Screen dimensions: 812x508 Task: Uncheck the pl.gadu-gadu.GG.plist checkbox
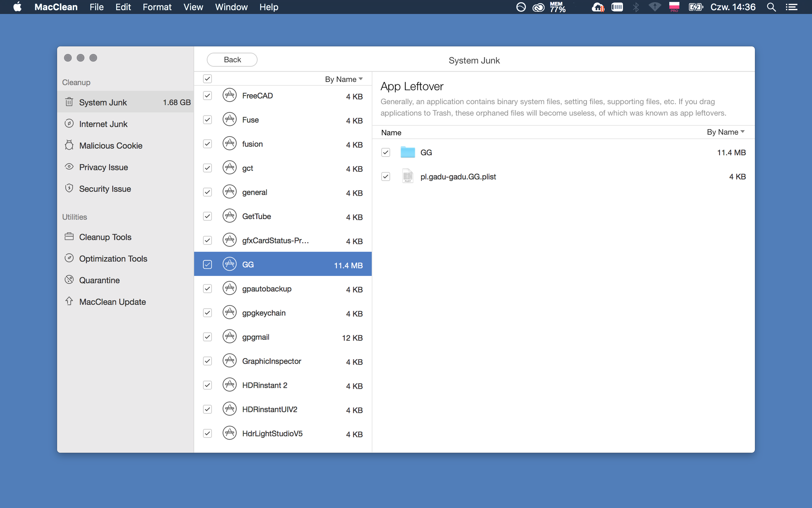click(386, 176)
